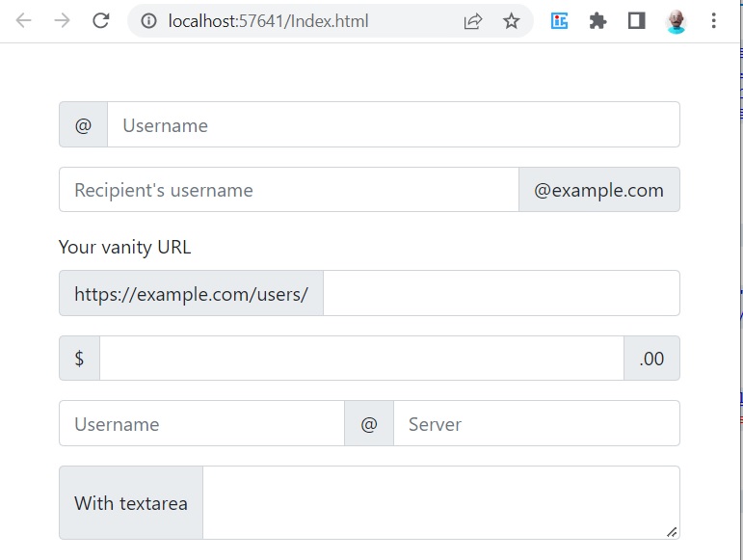Bookmark this page with star icon
This screenshot has width=743, height=560.
click(511, 21)
